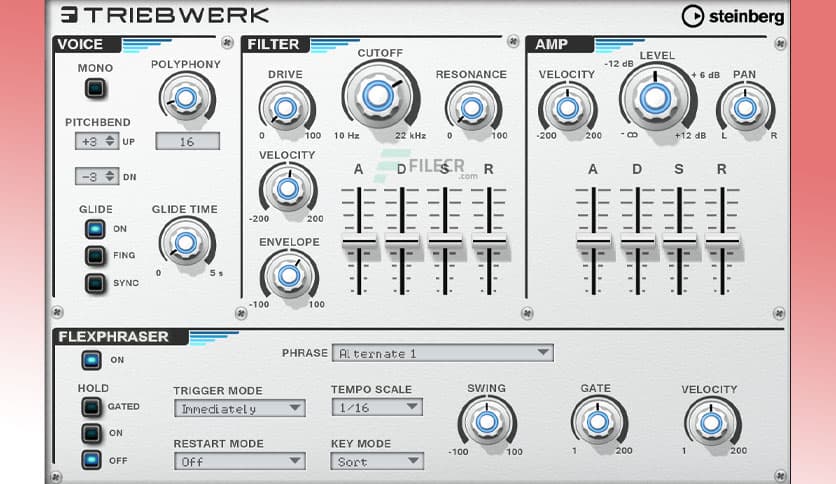Open Tempo Scale dropdown 1/16
The height and width of the screenshot is (484, 836).
pos(377,407)
